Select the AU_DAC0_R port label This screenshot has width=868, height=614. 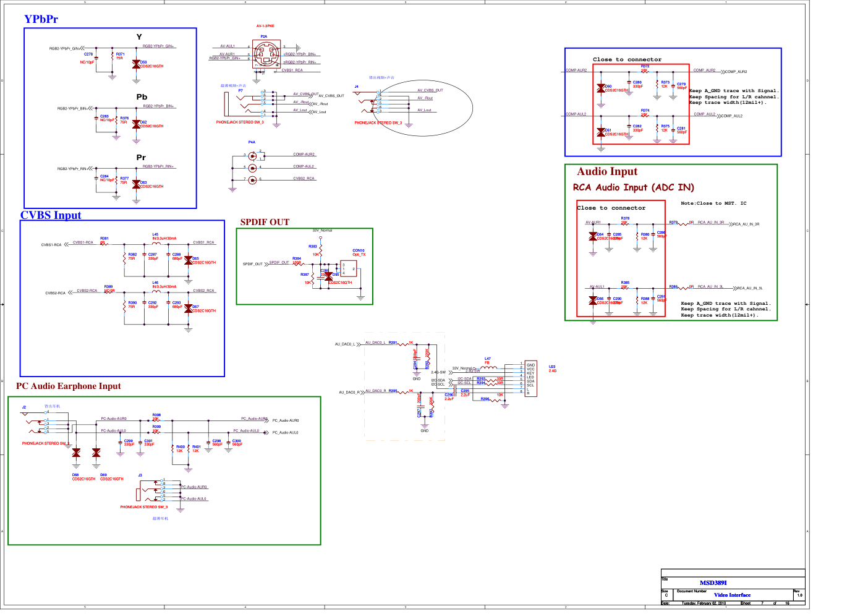pos(349,393)
